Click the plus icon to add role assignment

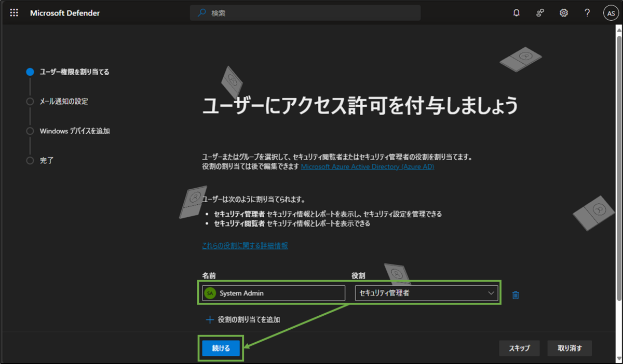pyautogui.click(x=210, y=320)
